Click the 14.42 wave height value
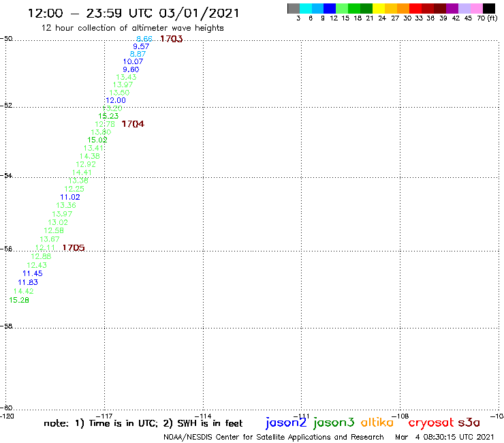Image resolution: width=504 pixels, height=443 pixels. pos(23,291)
